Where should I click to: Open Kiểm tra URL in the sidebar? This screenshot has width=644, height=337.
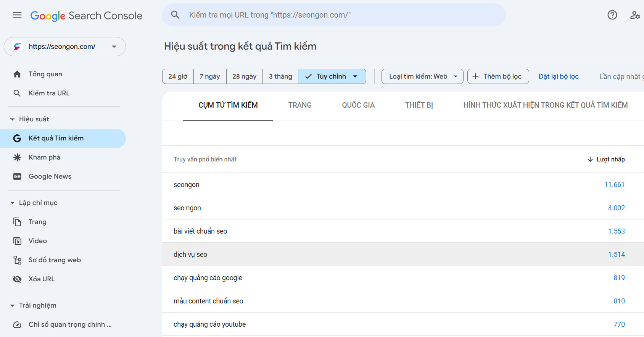pos(63,93)
